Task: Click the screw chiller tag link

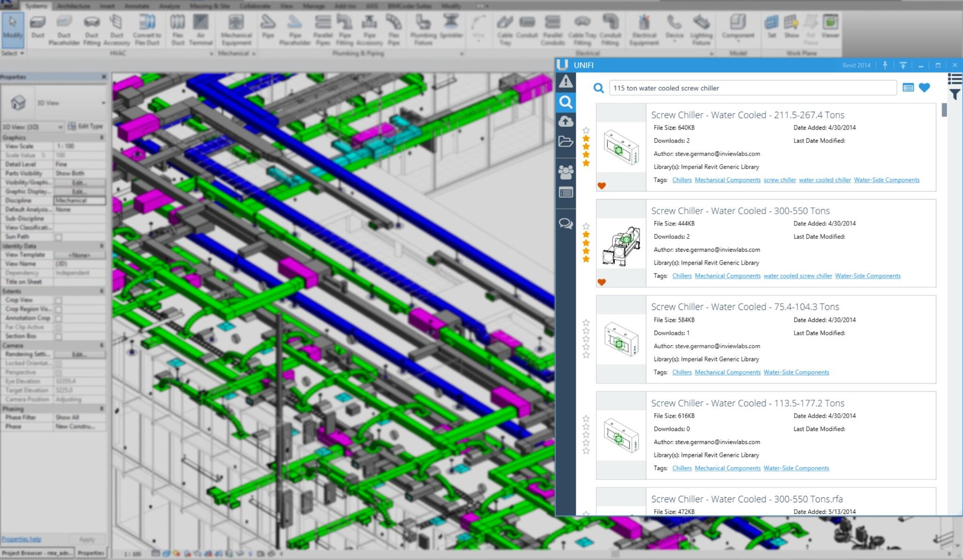Action: coord(780,180)
